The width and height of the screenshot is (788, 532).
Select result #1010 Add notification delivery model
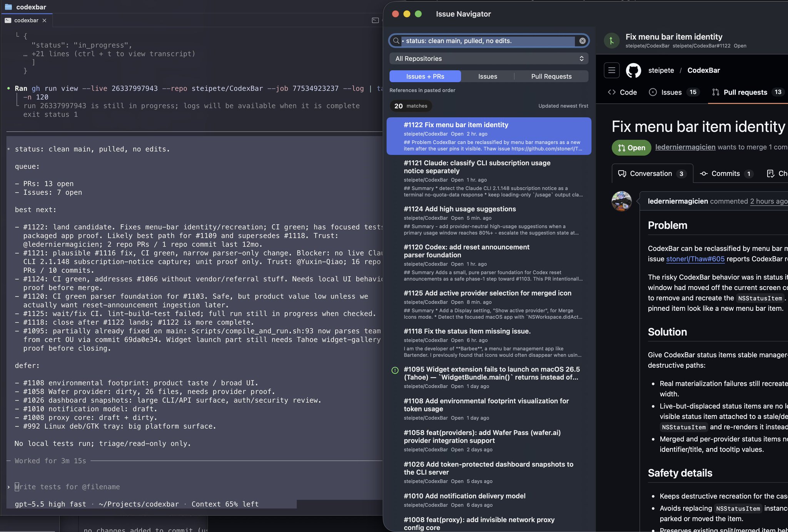coord(489,500)
